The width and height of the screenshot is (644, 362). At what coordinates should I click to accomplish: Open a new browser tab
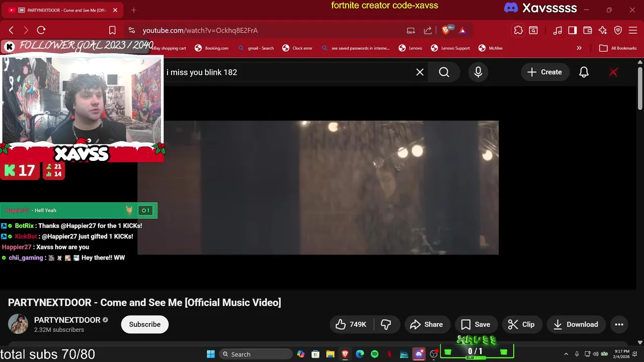(133, 10)
